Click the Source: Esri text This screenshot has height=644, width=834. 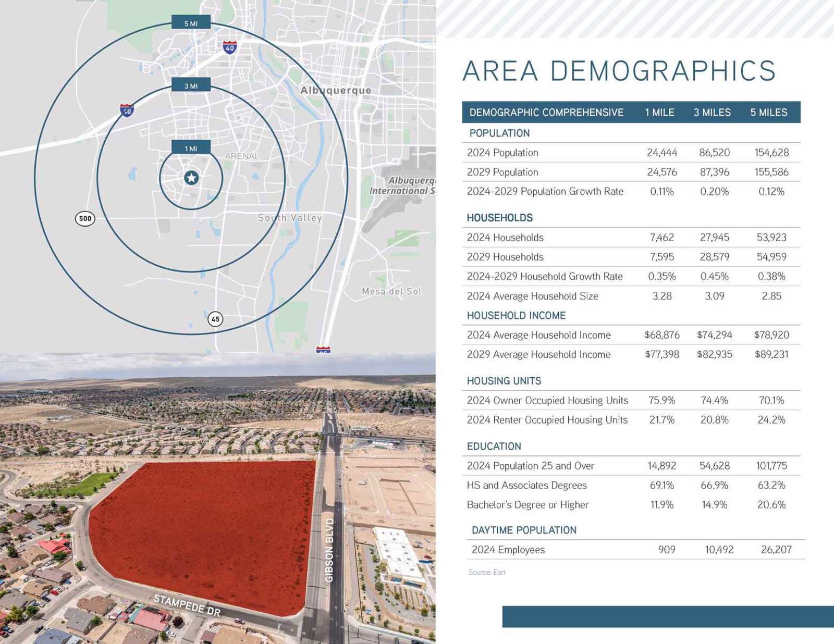click(x=486, y=572)
